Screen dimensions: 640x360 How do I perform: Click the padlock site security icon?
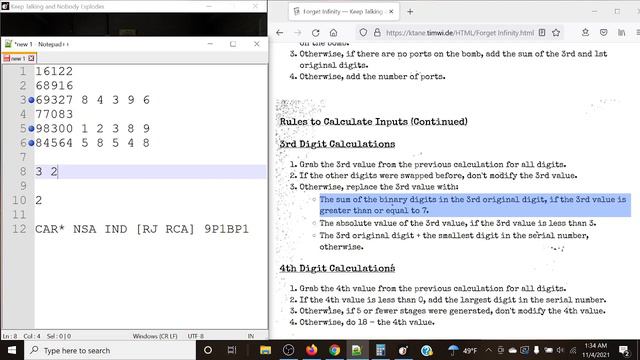377,33
